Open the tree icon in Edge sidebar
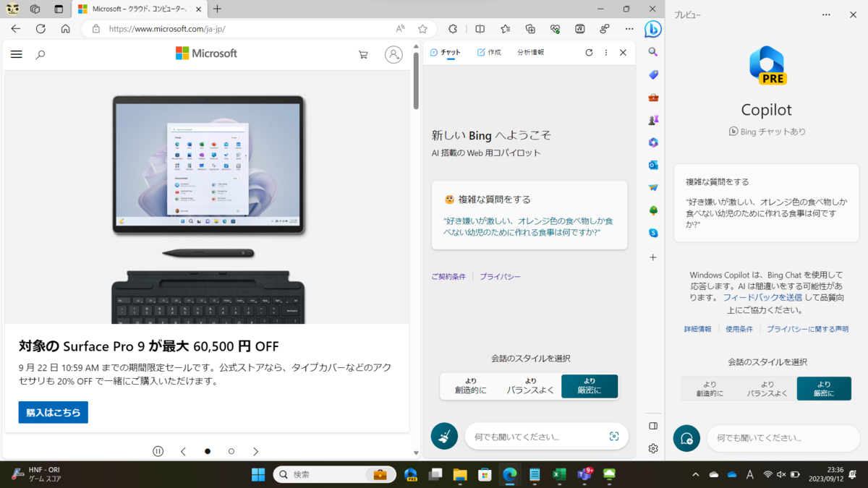868x488 pixels. 653,210
